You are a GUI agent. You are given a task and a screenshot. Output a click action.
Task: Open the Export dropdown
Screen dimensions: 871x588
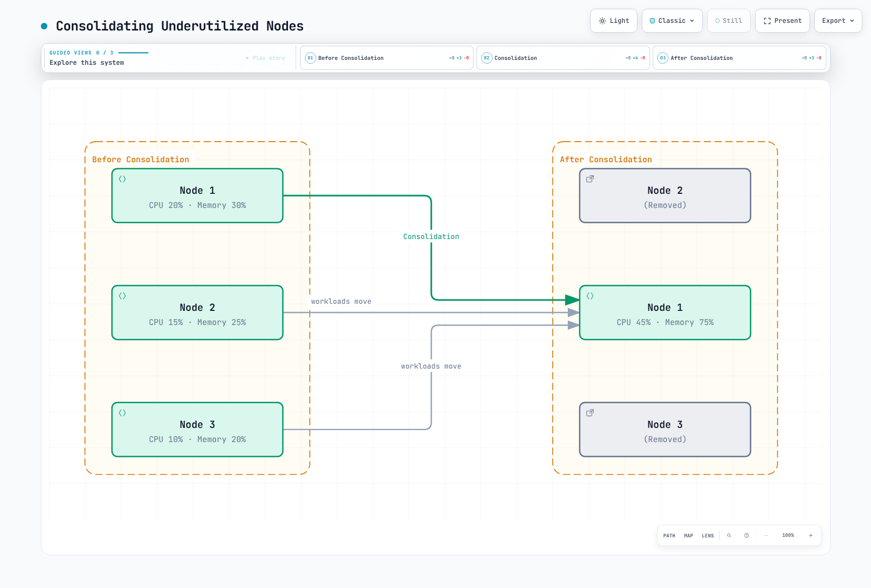click(838, 21)
